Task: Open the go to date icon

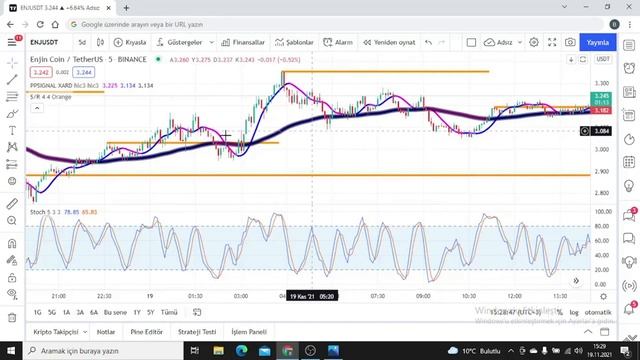Action: point(197,312)
